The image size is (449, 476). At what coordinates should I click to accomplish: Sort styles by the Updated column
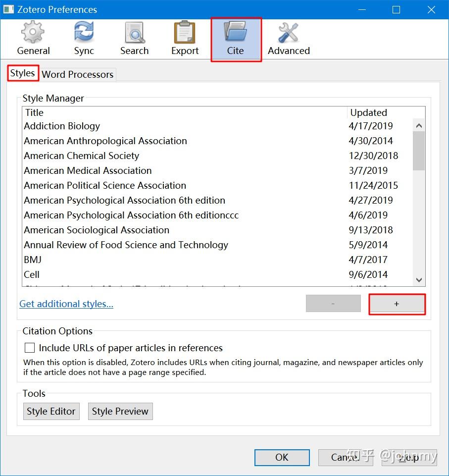coord(368,112)
